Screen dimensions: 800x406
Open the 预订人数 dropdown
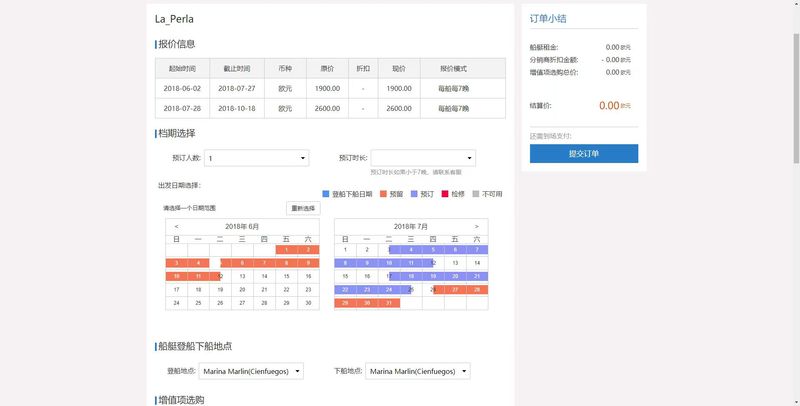pyautogui.click(x=257, y=158)
